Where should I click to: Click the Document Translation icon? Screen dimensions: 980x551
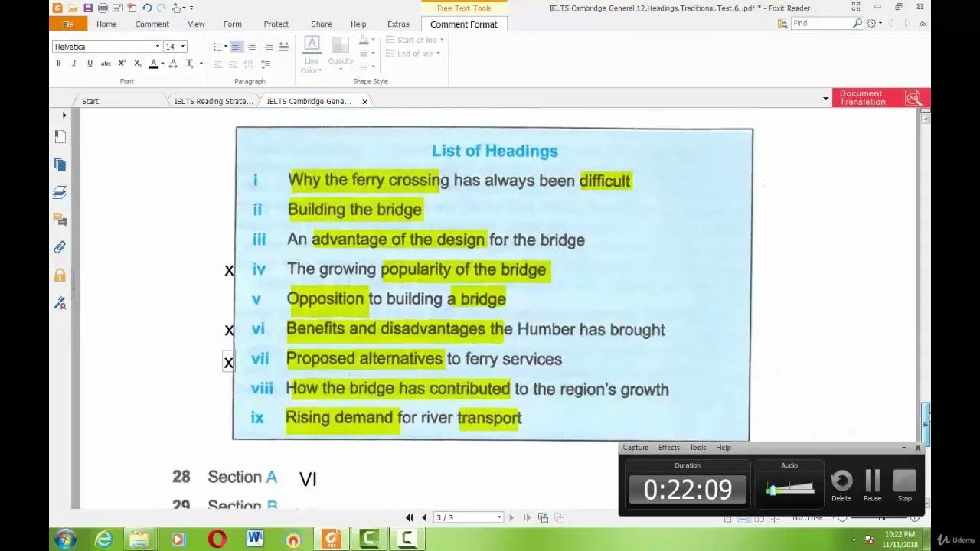tap(913, 98)
